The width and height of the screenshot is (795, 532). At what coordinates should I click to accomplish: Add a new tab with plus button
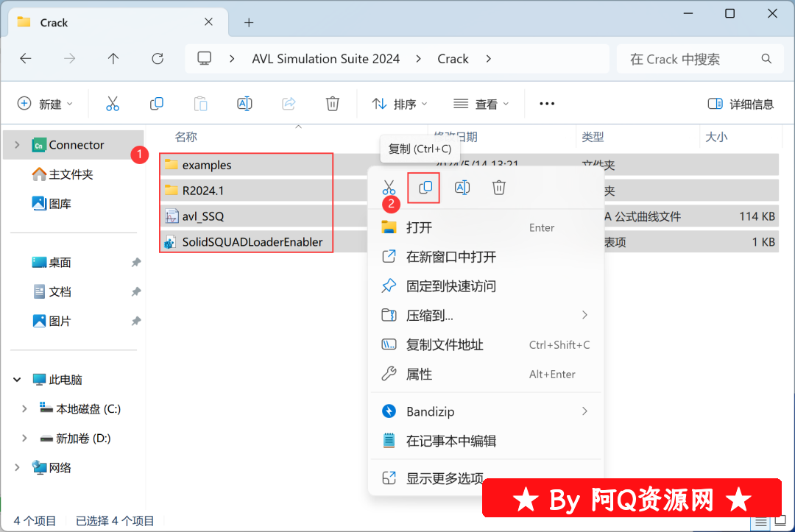click(249, 22)
